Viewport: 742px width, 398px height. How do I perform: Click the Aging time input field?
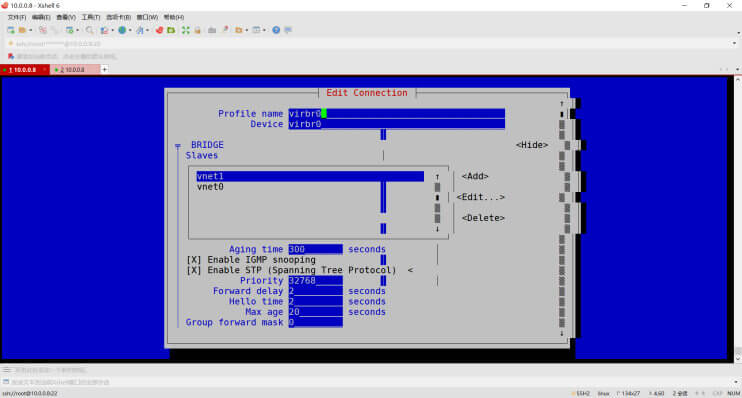[316, 249]
